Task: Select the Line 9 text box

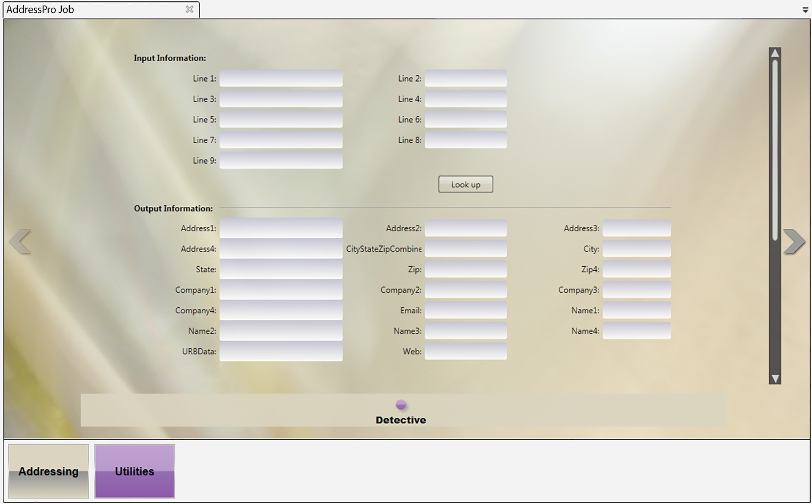Action: coord(281,161)
